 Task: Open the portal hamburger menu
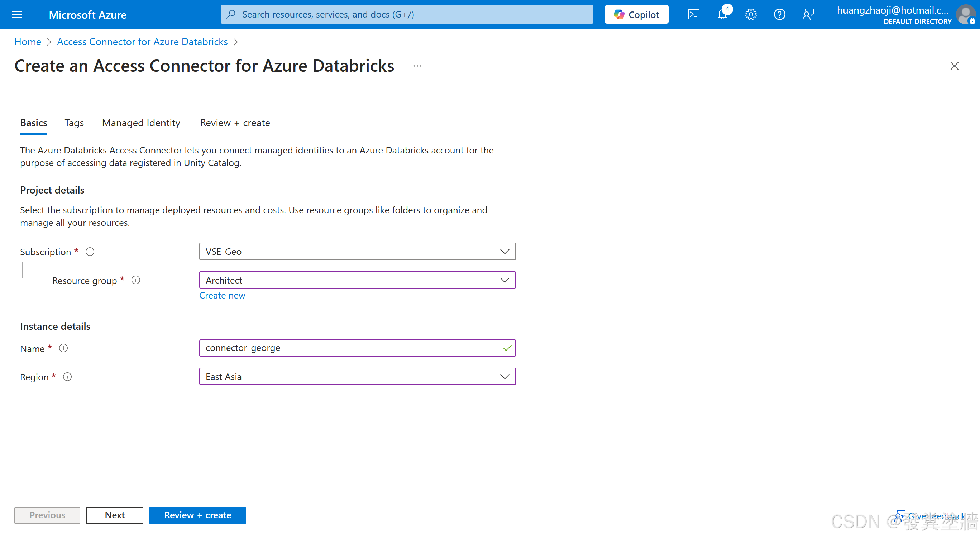tap(18, 14)
